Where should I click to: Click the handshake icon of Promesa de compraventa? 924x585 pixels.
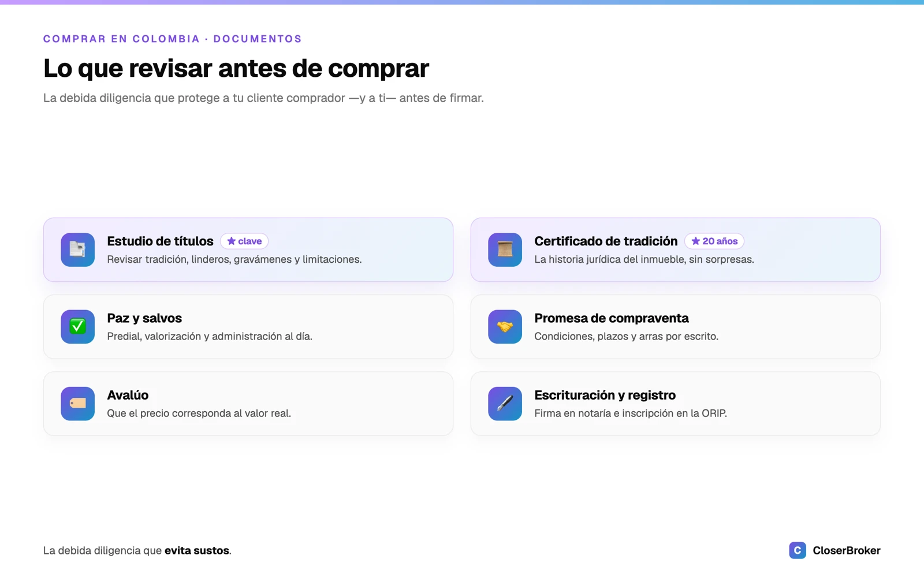coord(505,327)
